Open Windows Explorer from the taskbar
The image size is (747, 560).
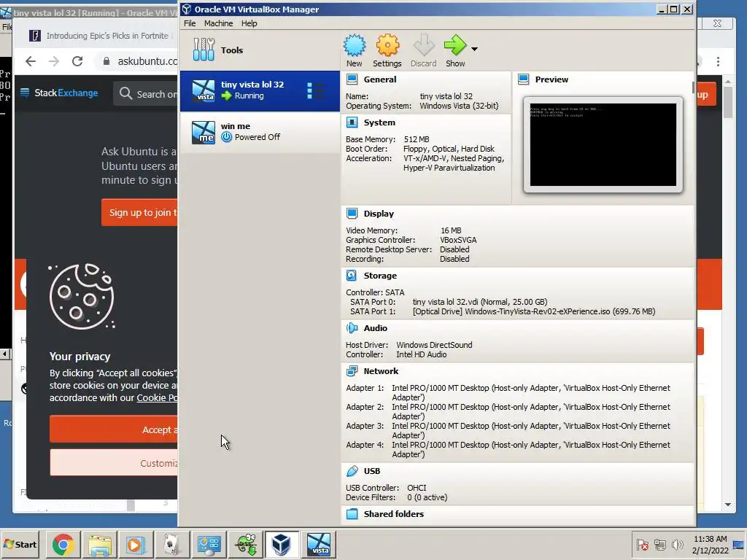99,544
